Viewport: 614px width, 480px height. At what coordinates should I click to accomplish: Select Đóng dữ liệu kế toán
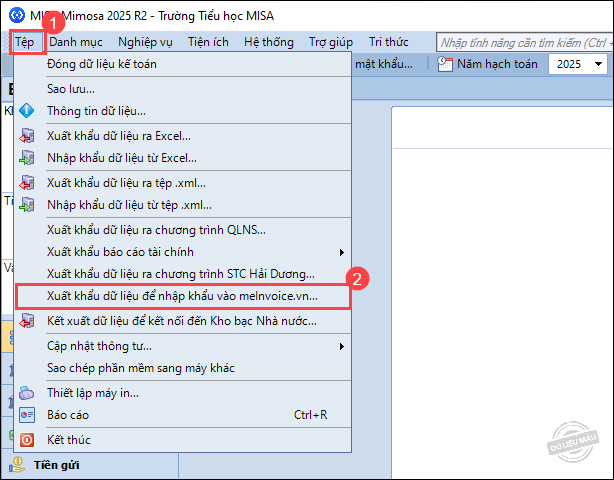[182, 64]
